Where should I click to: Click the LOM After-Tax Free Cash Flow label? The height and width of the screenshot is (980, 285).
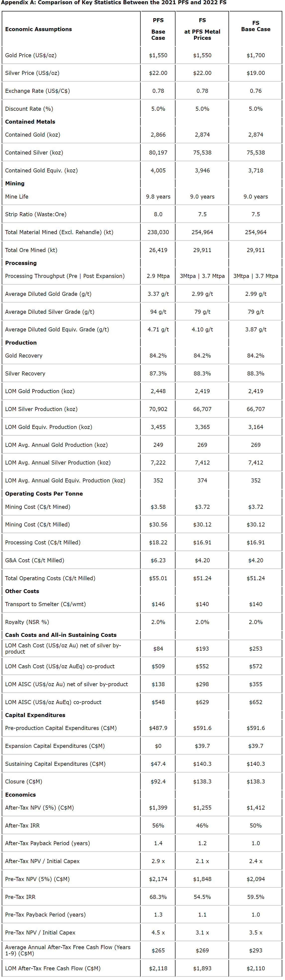click(x=53, y=968)
